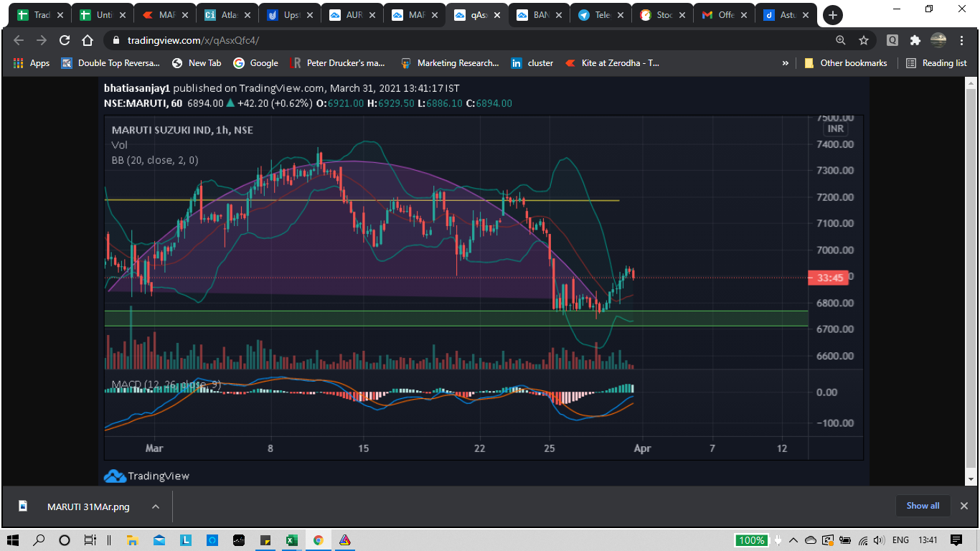Open a new browser tab with plus button
This screenshot has width=980, height=551.
(833, 15)
